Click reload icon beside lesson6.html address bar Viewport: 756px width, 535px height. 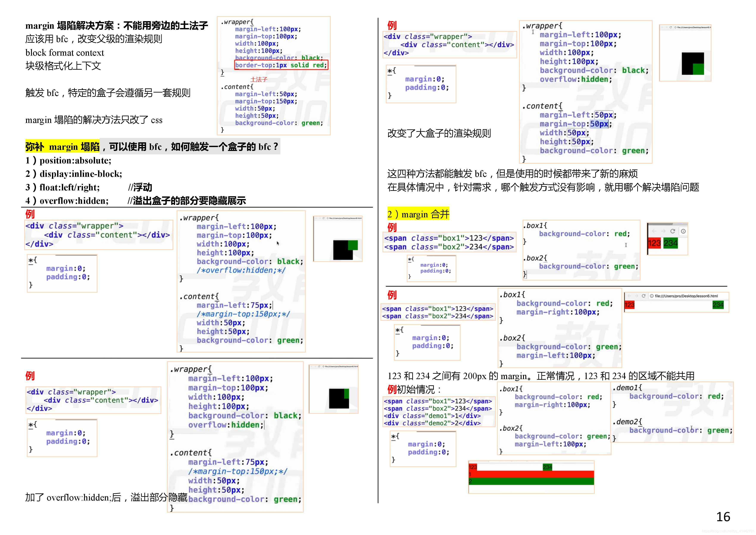(x=643, y=296)
